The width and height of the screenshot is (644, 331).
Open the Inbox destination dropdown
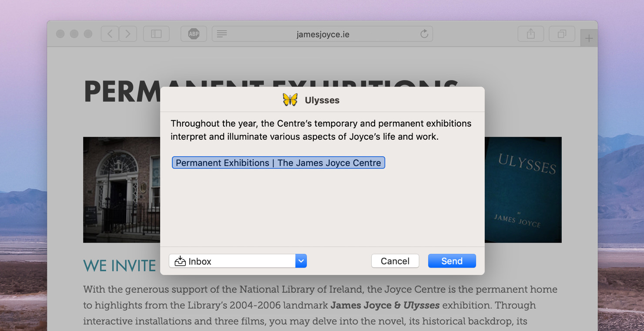238,261
